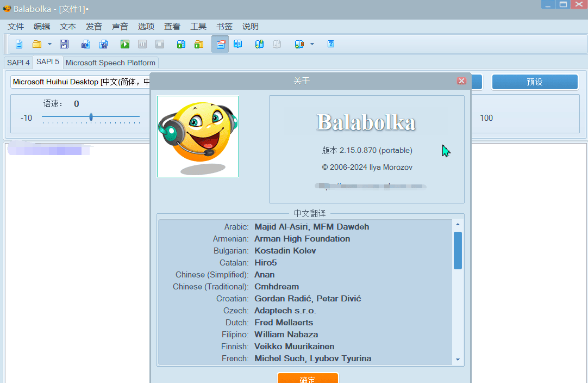This screenshot has width=588, height=383.
Task: Click the main text editing area
Action: click(77, 263)
